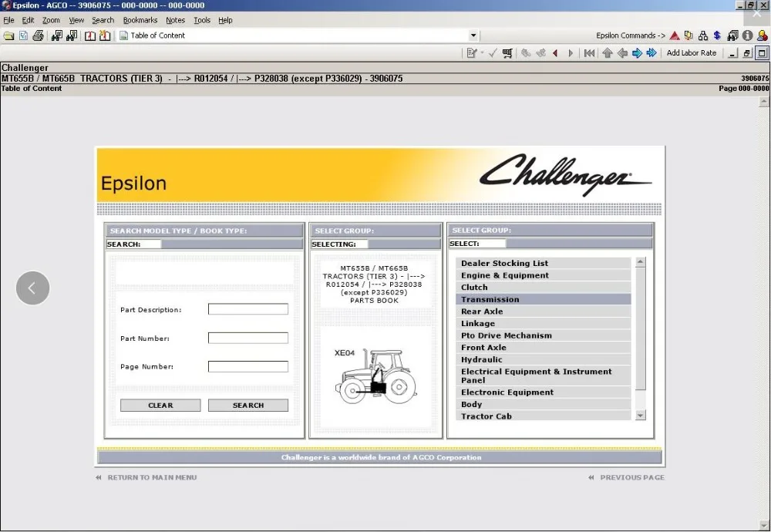
Task: Click the note pencil toolbar icon
Action: pos(472,52)
